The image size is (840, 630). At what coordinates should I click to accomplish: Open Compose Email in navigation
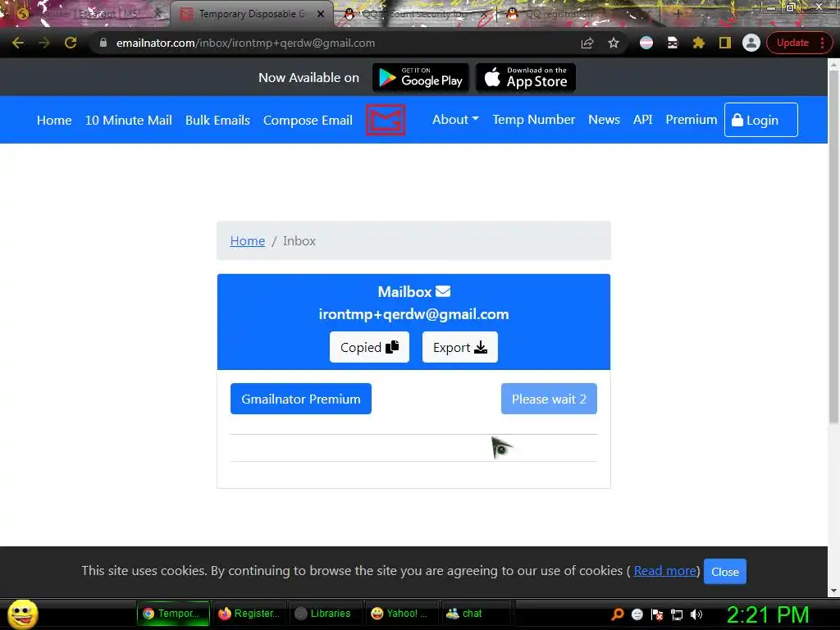pos(308,120)
